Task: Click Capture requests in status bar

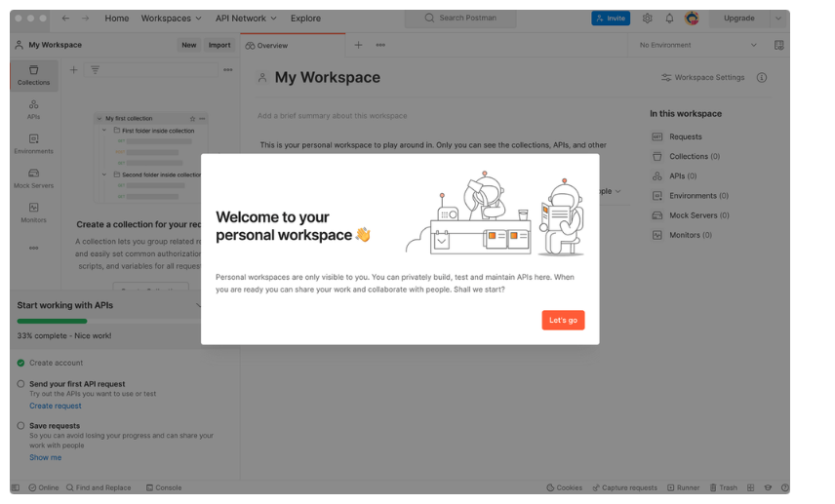Action: point(624,487)
